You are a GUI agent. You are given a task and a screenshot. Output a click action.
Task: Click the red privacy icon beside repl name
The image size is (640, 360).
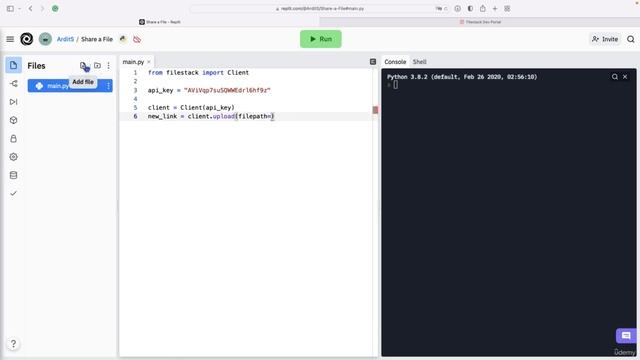[137, 40]
